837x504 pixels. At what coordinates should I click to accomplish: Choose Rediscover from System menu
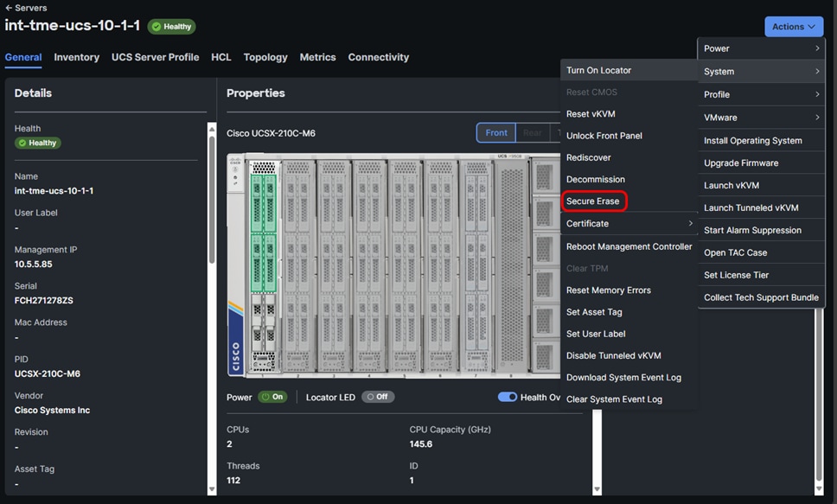629,158
